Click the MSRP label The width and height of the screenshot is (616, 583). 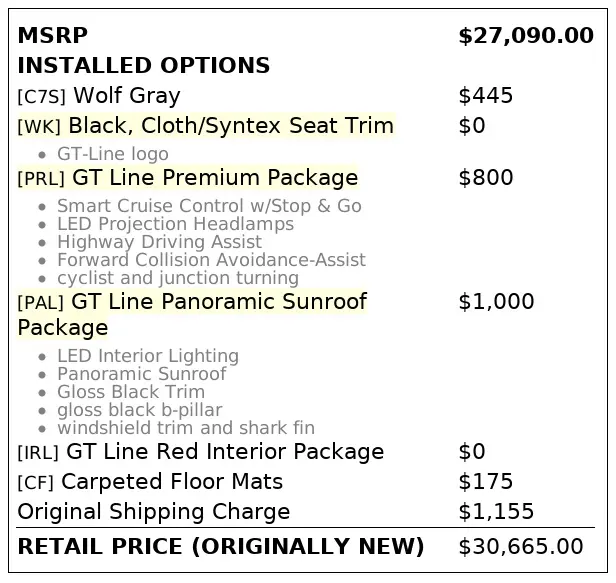pos(52,36)
